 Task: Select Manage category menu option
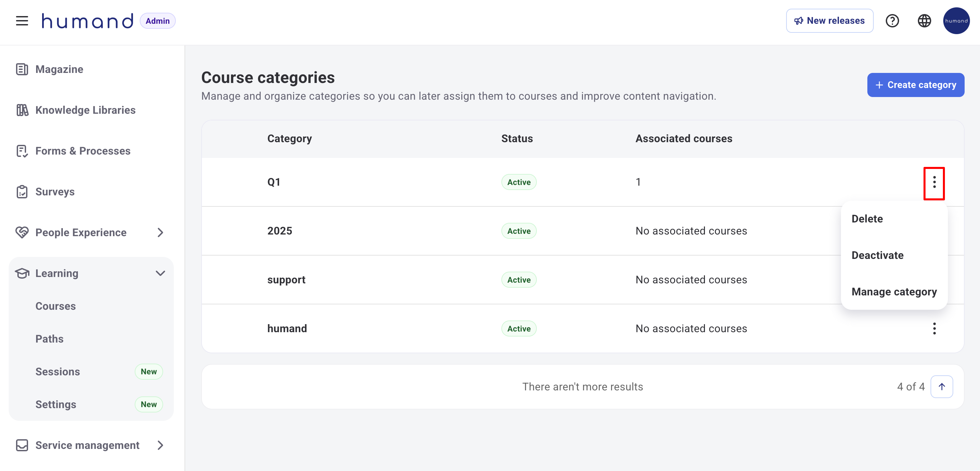[x=894, y=292]
